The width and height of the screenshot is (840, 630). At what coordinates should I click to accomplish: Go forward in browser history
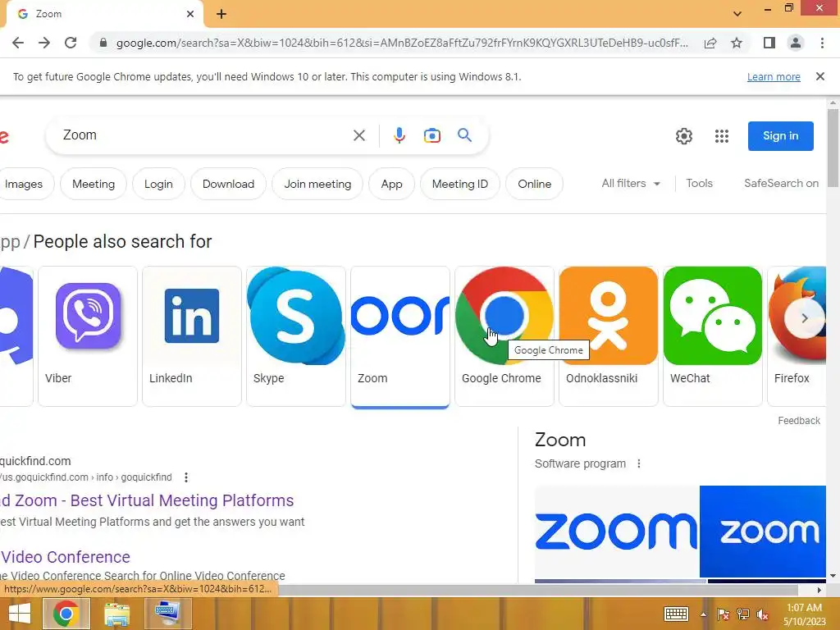point(44,43)
